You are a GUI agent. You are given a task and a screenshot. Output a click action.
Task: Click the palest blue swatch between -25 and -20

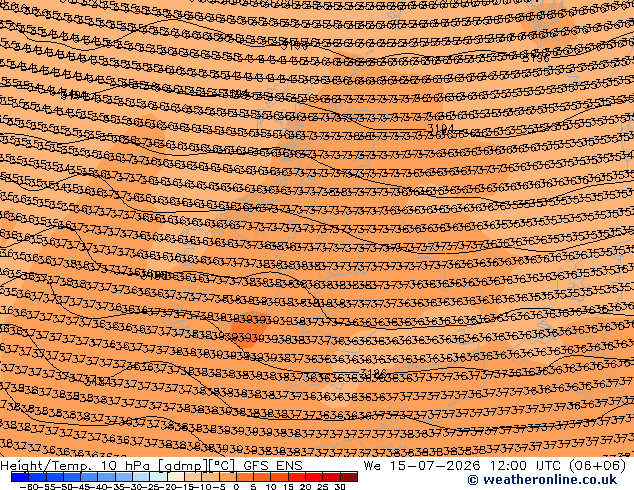[x=158, y=477]
